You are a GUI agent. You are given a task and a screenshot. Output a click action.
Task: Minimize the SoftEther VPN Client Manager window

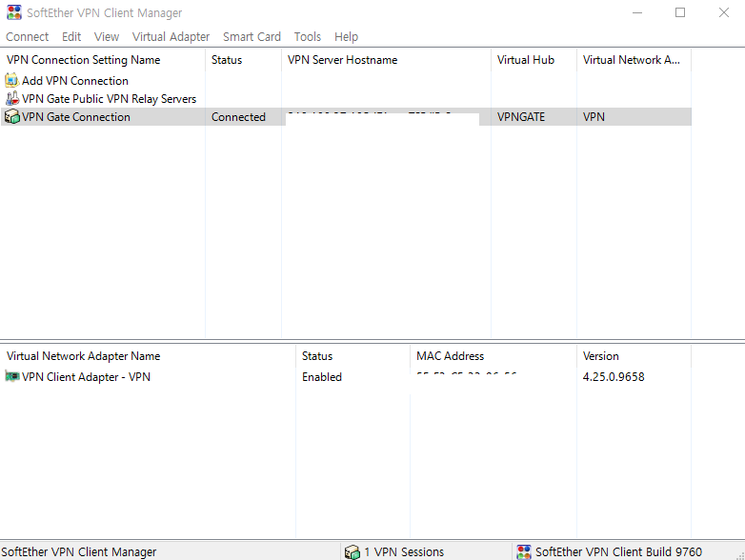637,12
